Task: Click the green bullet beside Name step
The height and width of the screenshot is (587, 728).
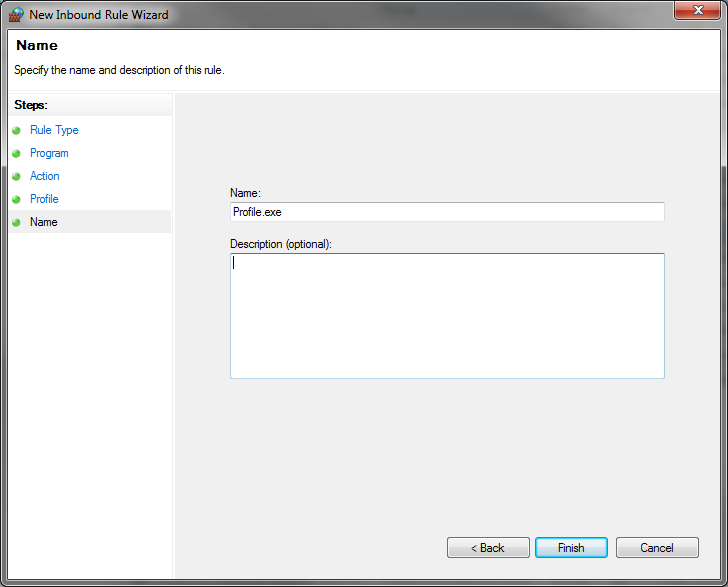Action: tap(16, 222)
